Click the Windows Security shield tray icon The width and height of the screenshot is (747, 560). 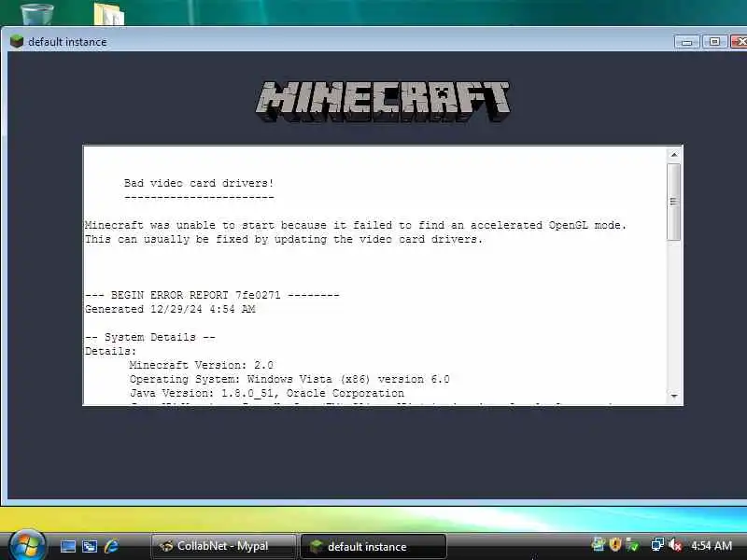click(615, 544)
